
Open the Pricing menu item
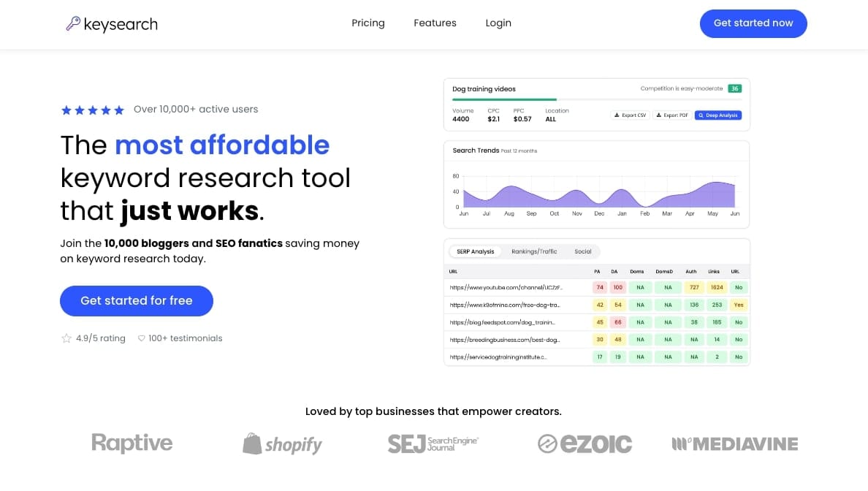coord(368,23)
